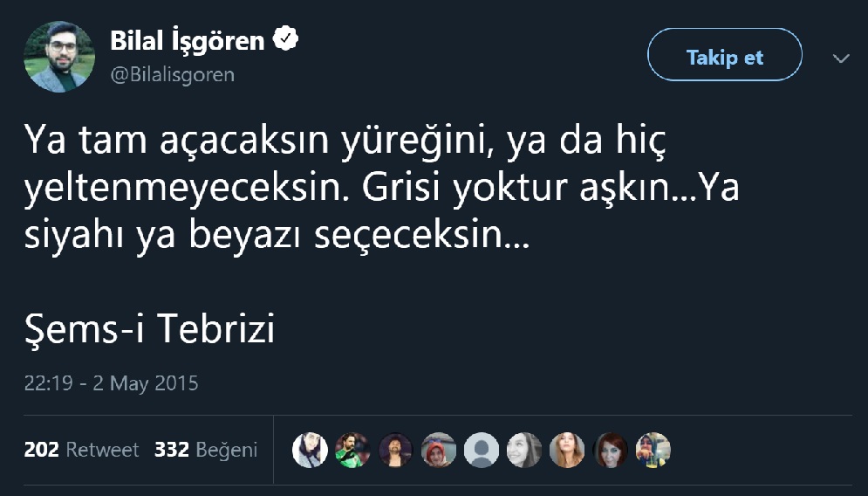Viewport: 868px width, 496px height.
Task: Click the verified badge next to the name
Action: pyautogui.click(x=287, y=39)
